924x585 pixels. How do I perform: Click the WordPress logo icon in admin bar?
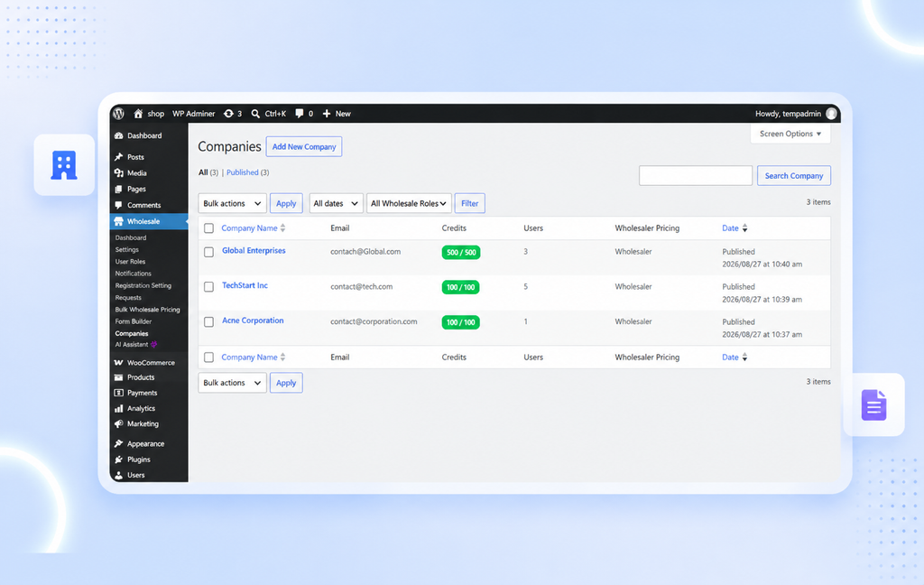click(x=118, y=113)
